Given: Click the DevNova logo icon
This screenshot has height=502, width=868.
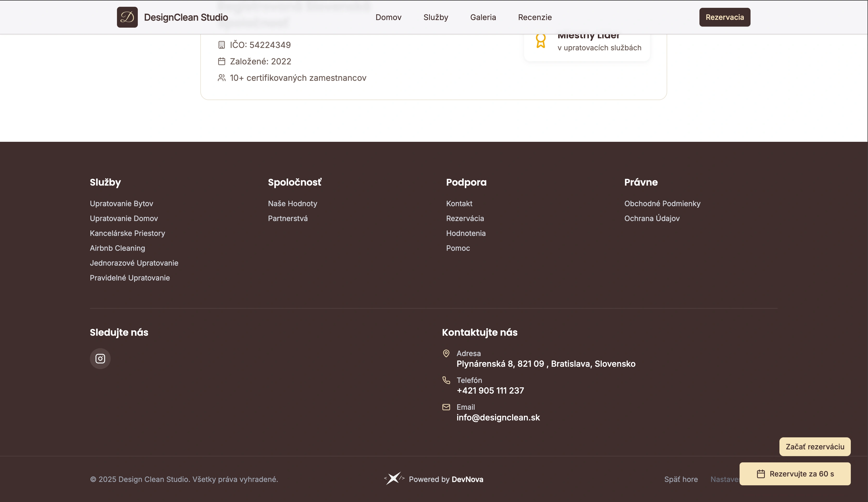Looking at the screenshot, I should [x=394, y=479].
